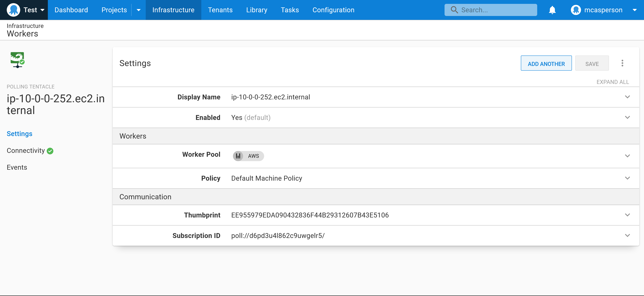Expand the Display Name row
The image size is (644, 296).
click(627, 97)
